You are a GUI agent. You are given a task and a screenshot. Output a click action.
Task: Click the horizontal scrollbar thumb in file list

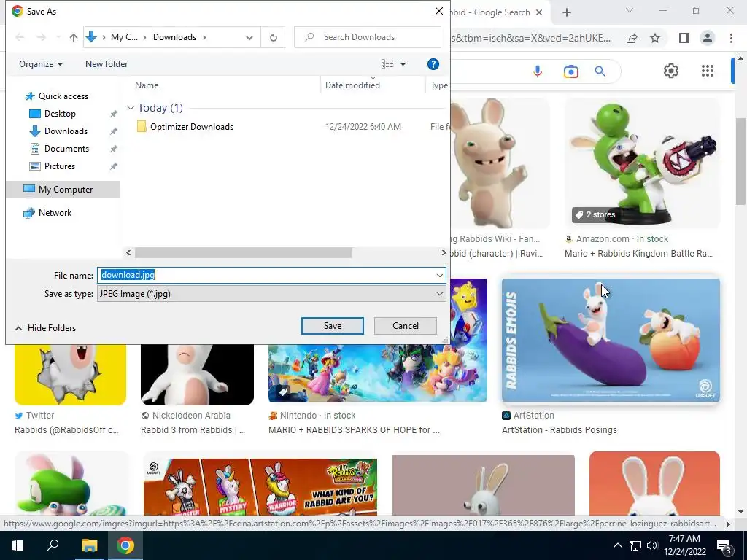point(244,253)
